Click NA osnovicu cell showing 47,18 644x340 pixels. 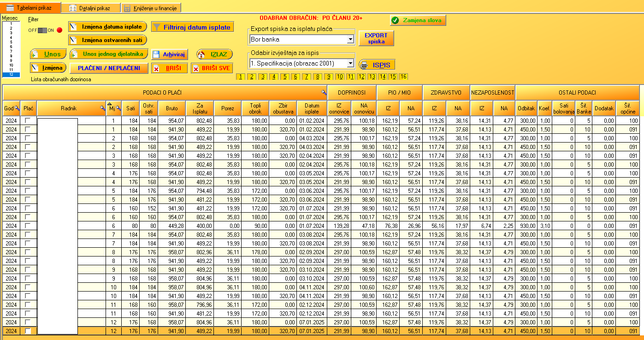[x=365, y=226]
